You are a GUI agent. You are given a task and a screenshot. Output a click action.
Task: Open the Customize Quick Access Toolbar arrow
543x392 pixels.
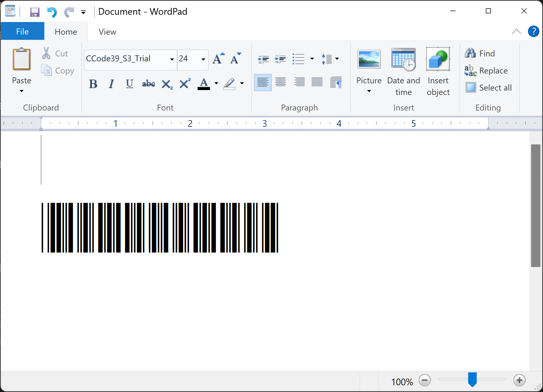(83, 12)
